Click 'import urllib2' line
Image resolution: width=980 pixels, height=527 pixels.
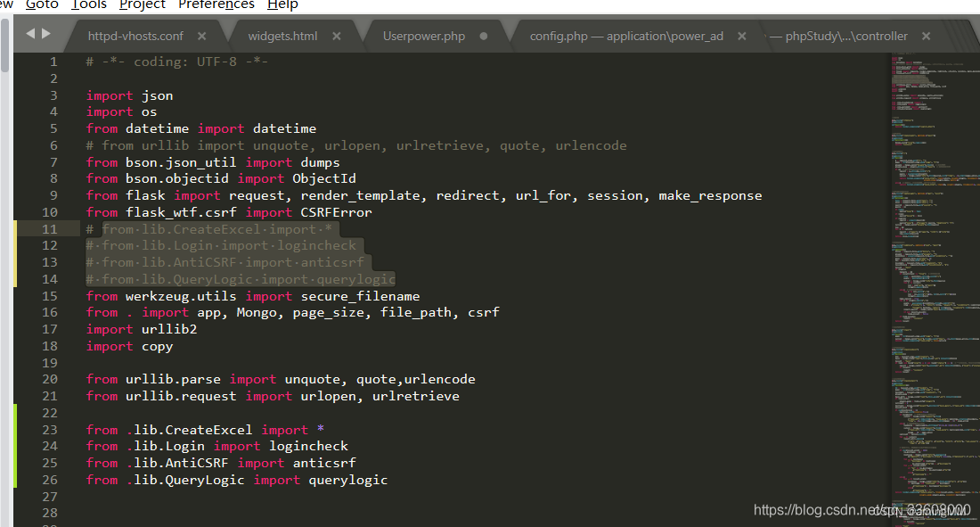pyautogui.click(x=142, y=330)
